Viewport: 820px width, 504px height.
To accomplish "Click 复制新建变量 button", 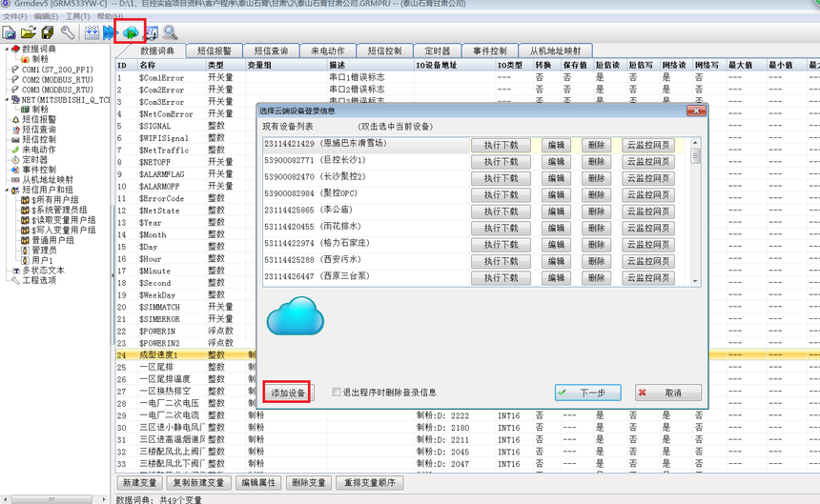I will (x=198, y=483).
